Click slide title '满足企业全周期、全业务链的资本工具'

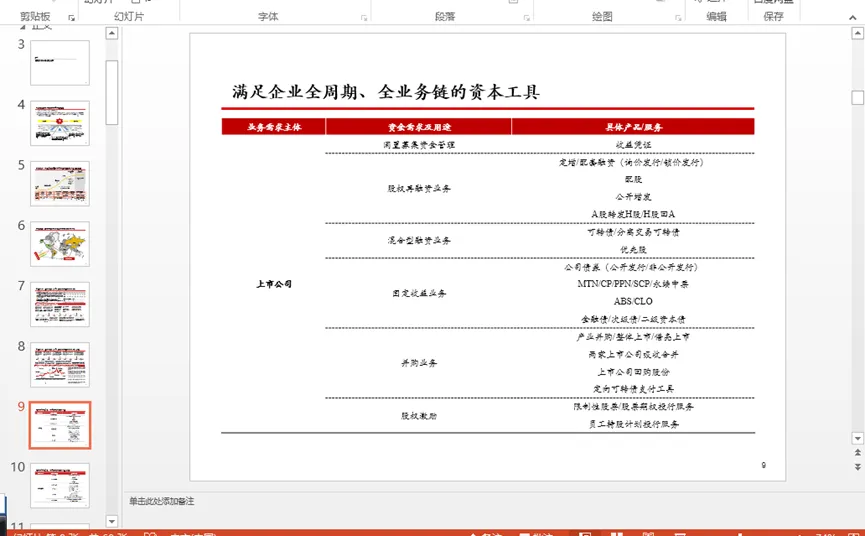click(x=386, y=92)
